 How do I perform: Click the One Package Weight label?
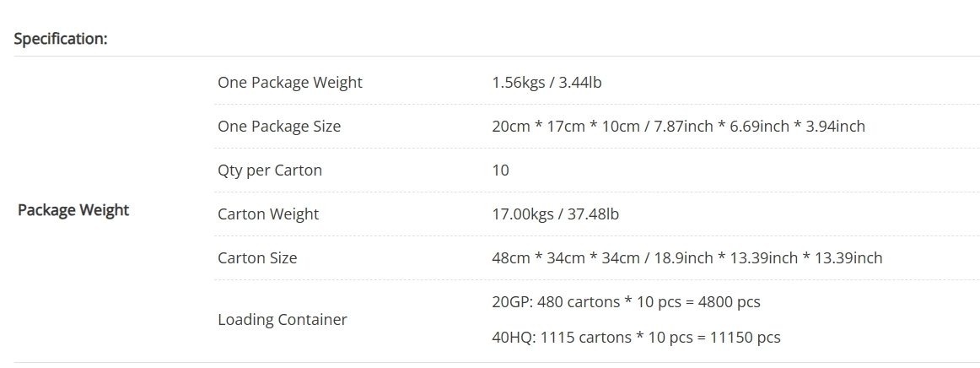(x=290, y=83)
